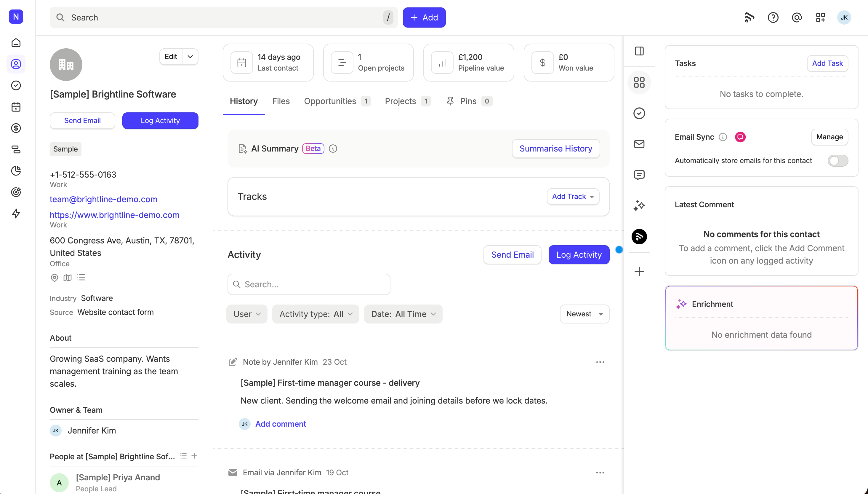Click the map pin icon under the address
Image resolution: width=868 pixels, height=494 pixels.
click(x=54, y=278)
